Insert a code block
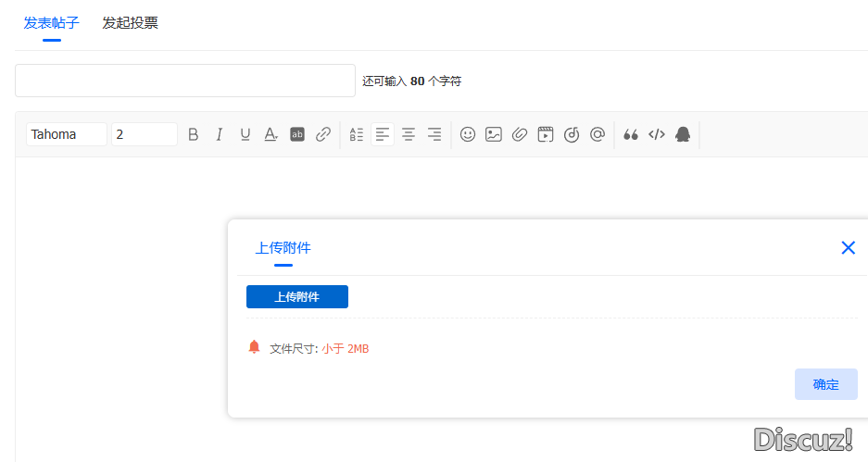Viewport: 868px width, 462px height. [x=657, y=134]
